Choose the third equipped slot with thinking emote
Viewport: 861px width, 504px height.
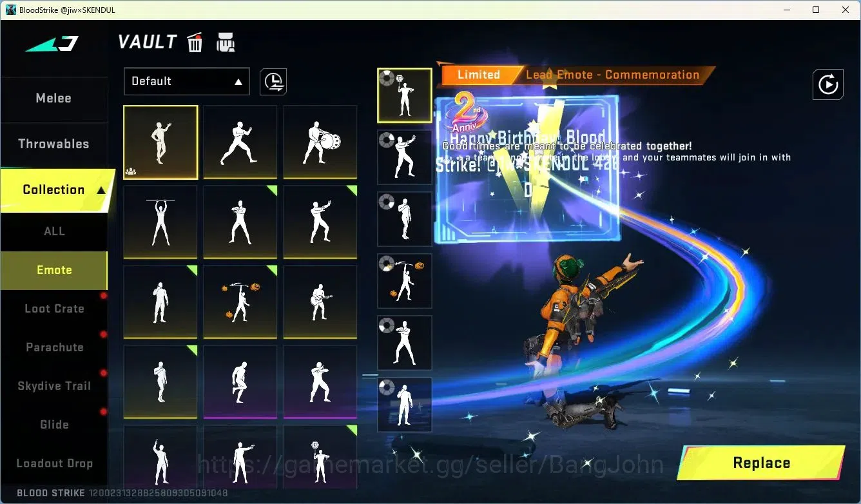pyautogui.click(x=405, y=219)
